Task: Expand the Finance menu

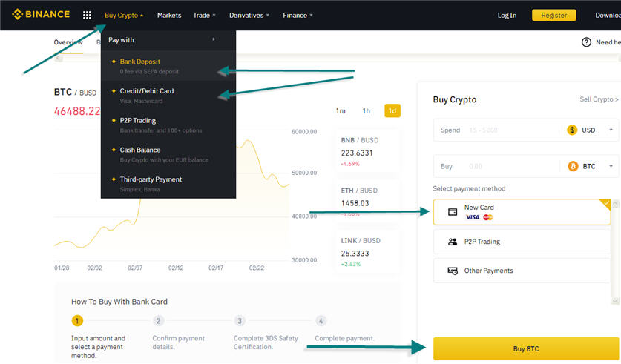Action: (x=298, y=15)
